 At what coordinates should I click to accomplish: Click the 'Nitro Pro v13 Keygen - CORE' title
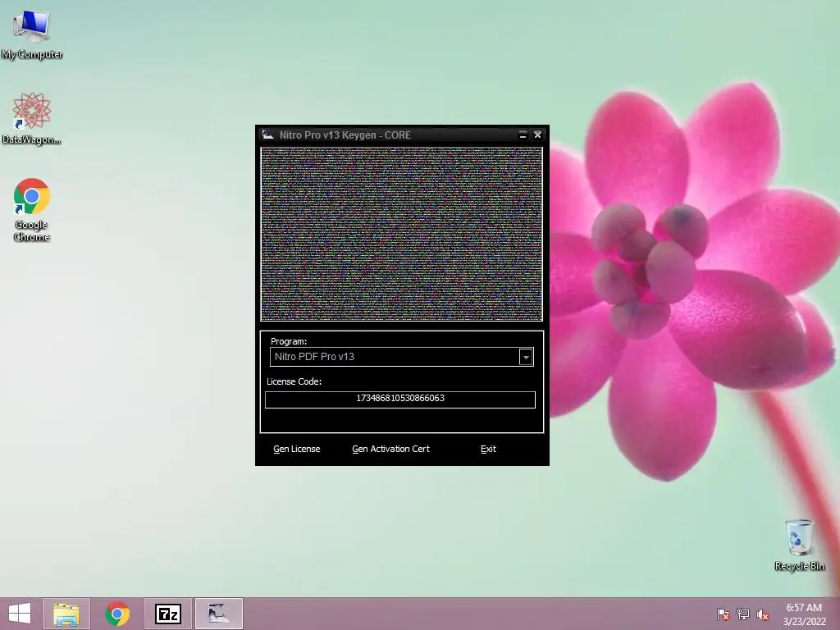pyautogui.click(x=345, y=135)
